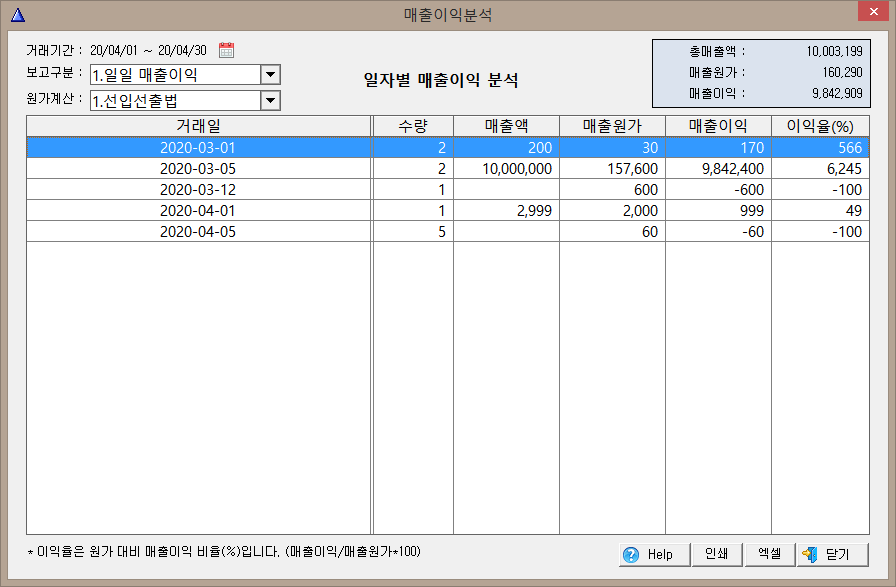Viewport: 896px width, 587px height.
Task: Select the 2020-03-05 row date
Action: pyautogui.click(x=198, y=169)
